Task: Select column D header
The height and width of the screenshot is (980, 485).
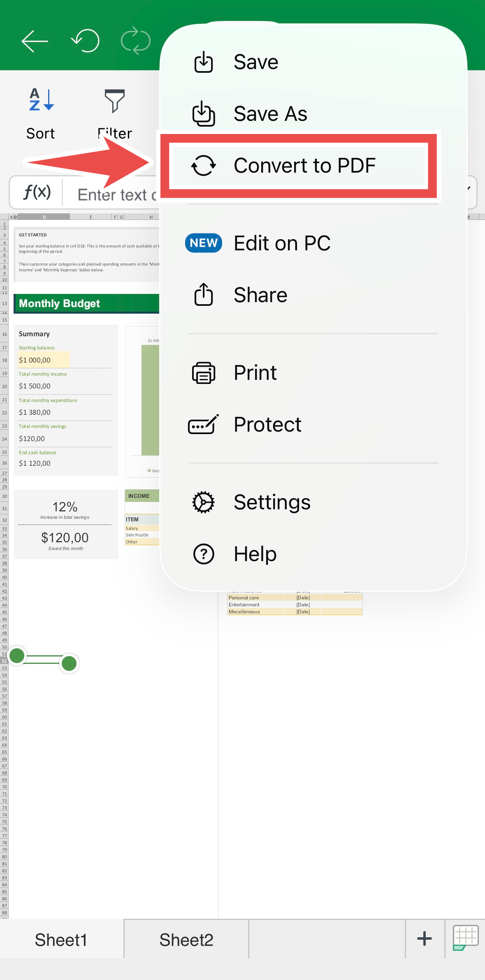Action: [x=44, y=217]
